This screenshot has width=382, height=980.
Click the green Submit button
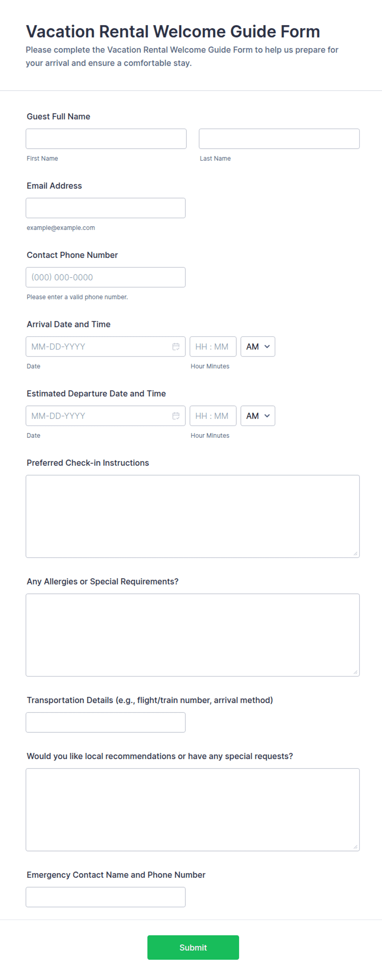point(193,948)
